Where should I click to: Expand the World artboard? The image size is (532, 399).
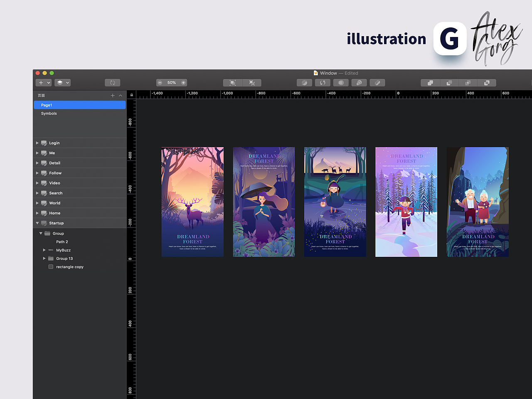pos(37,203)
